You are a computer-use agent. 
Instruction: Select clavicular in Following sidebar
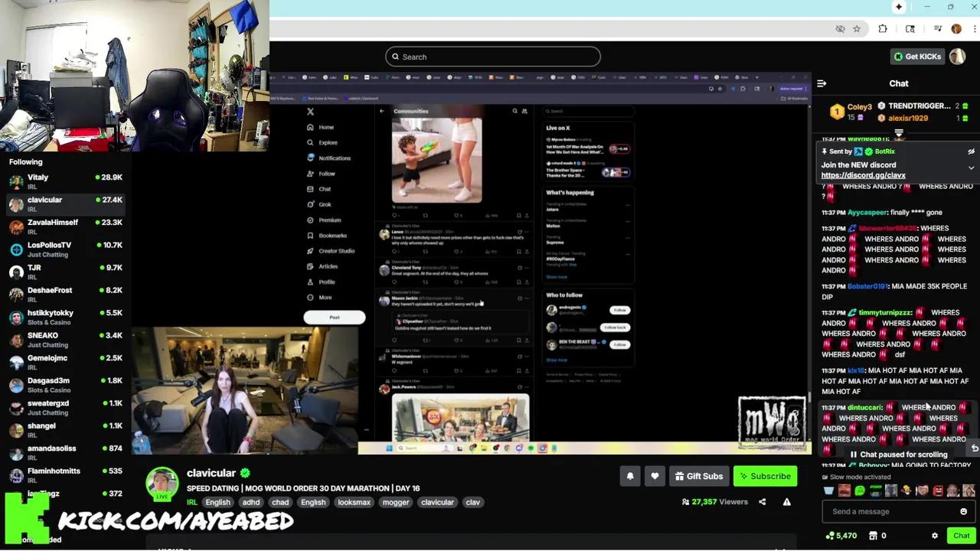point(66,204)
